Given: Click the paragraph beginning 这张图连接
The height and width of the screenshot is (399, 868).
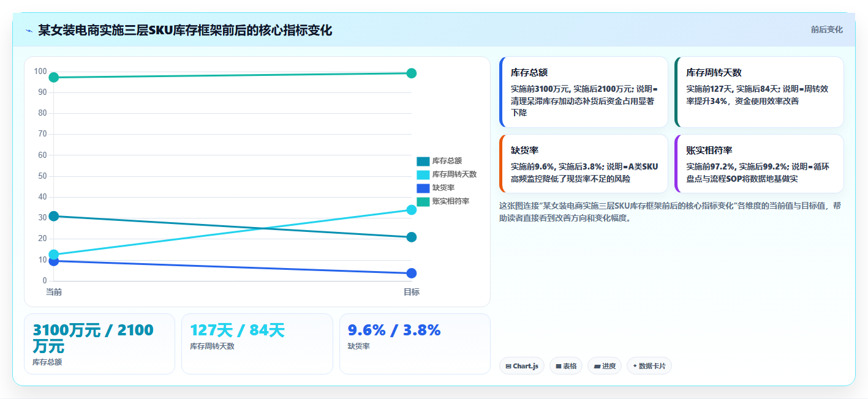Looking at the screenshot, I should point(671,212).
